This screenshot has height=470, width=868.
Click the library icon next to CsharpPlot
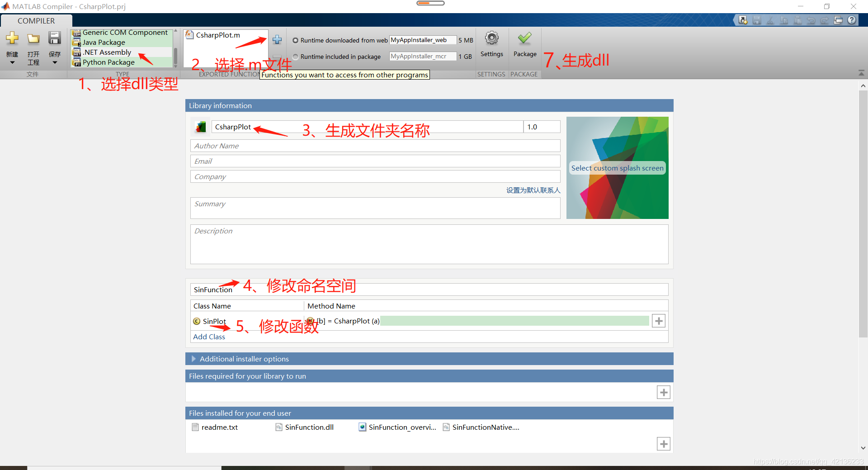[200, 127]
